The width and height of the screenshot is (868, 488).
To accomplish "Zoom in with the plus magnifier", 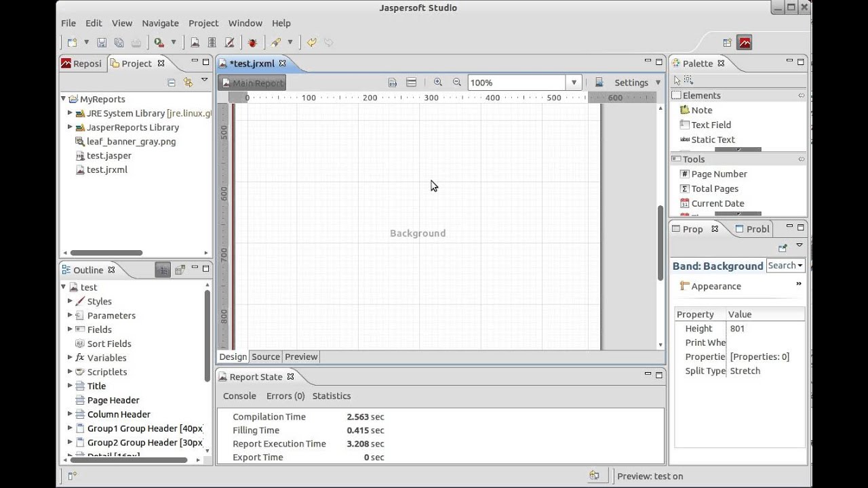I will point(438,83).
